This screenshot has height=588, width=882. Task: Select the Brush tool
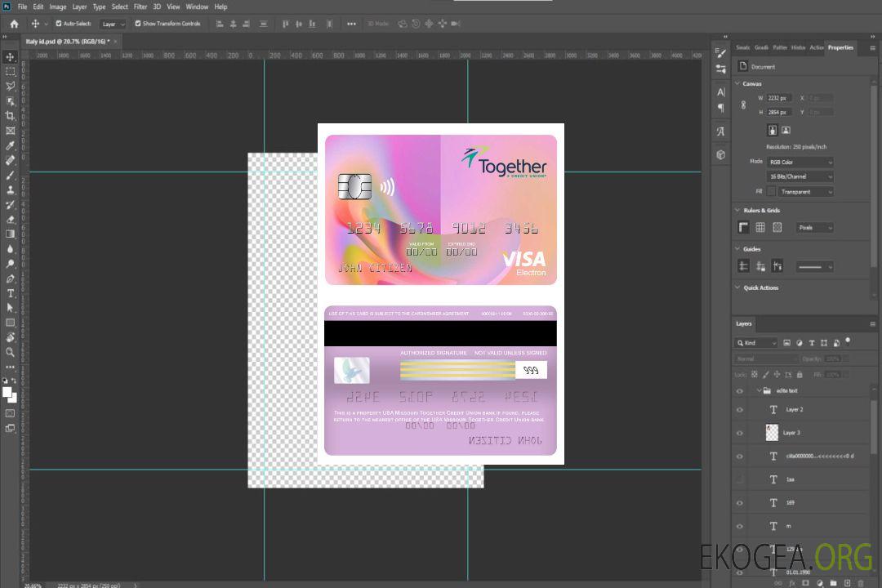point(11,175)
